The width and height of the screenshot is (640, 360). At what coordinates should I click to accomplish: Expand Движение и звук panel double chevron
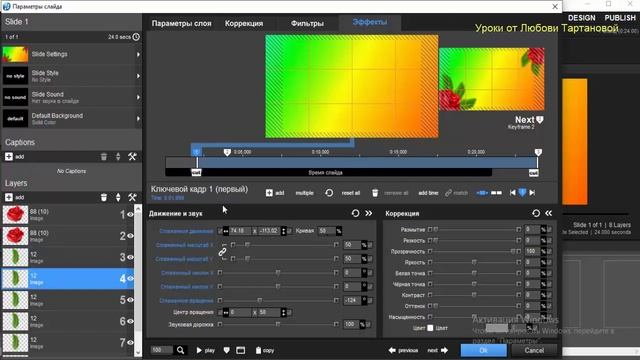(x=369, y=213)
